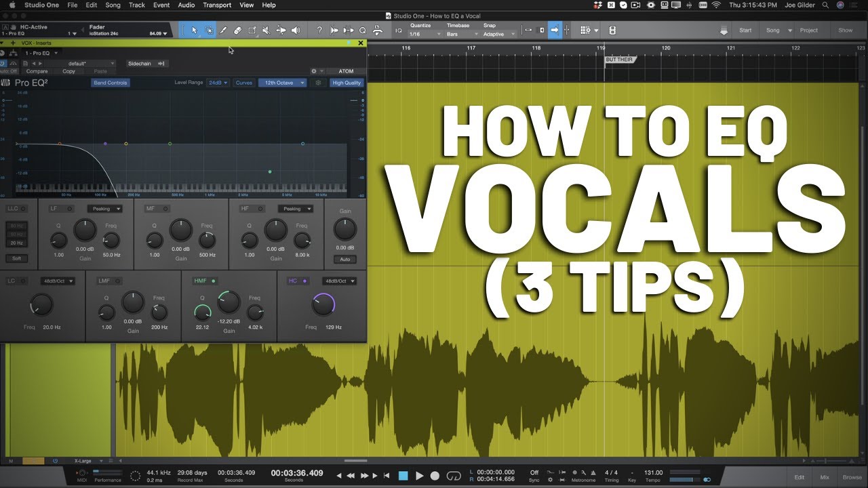This screenshot has width=868, height=488.
Task: Click the Curves button
Action: click(x=244, y=83)
